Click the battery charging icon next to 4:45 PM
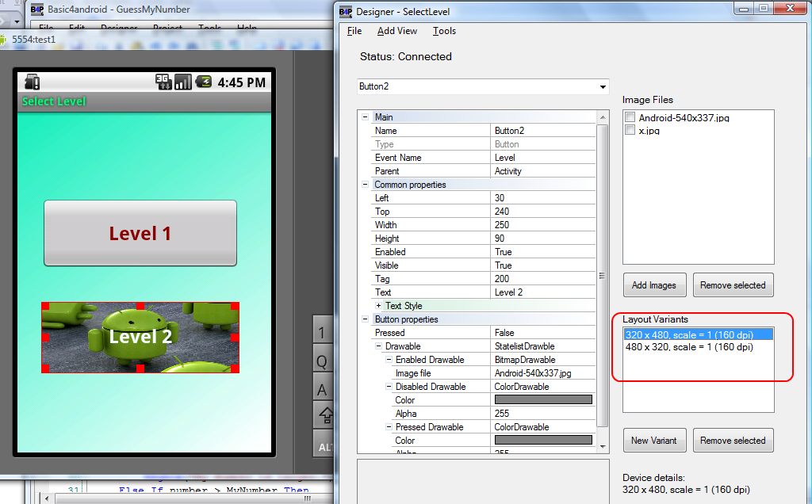This screenshot has width=812, height=504. (202, 82)
